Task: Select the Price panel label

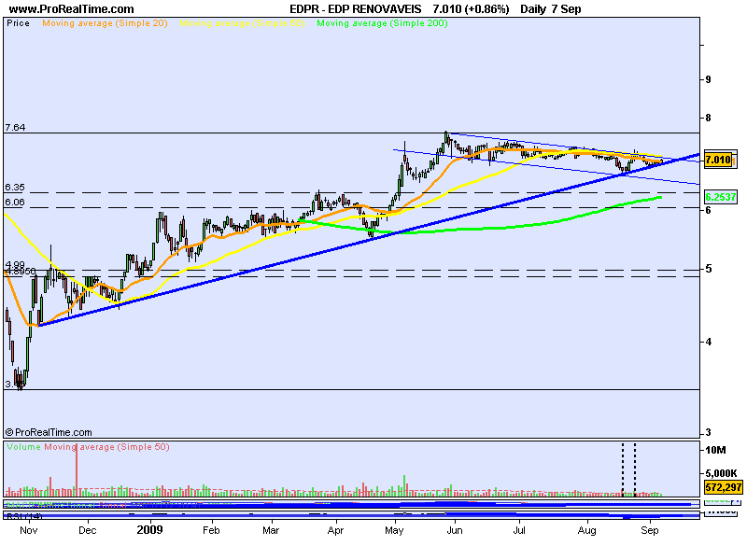Action: pyautogui.click(x=18, y=23)
